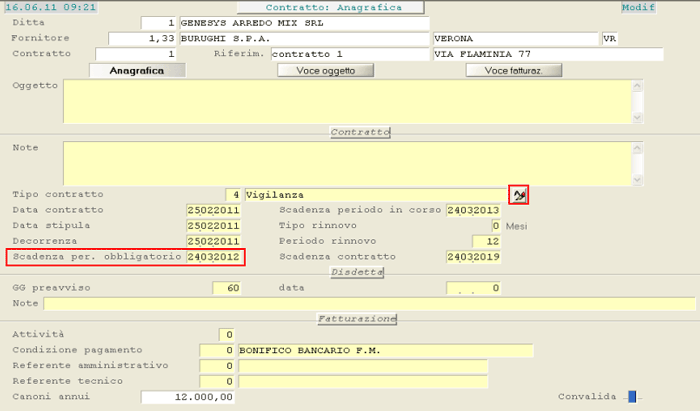700x411 pixels.
Task: Click the Disdetta section header
Action: 357,272
